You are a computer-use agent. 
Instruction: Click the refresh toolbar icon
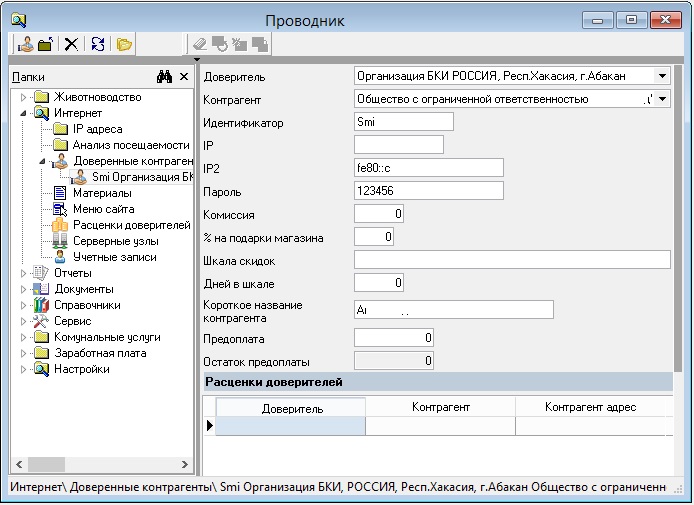tap(98, 44)
